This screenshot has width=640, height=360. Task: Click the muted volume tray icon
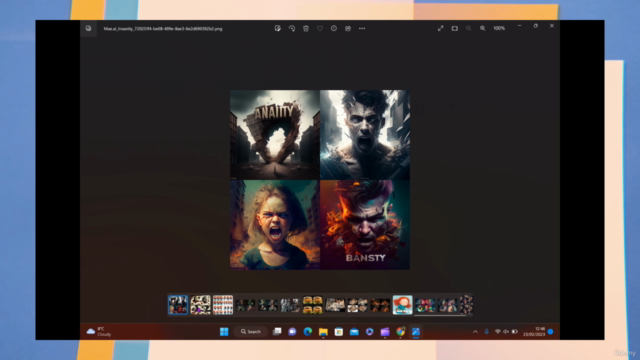506,332
